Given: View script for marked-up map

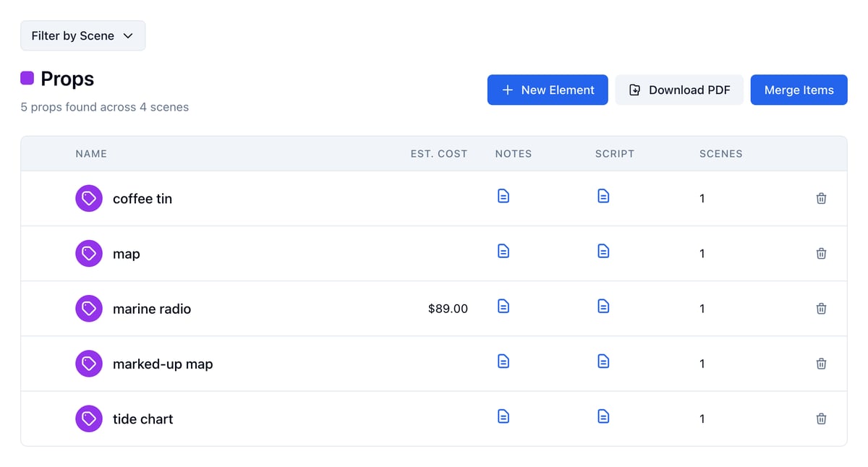Looking at the screenshot, I should click(603, 361).
